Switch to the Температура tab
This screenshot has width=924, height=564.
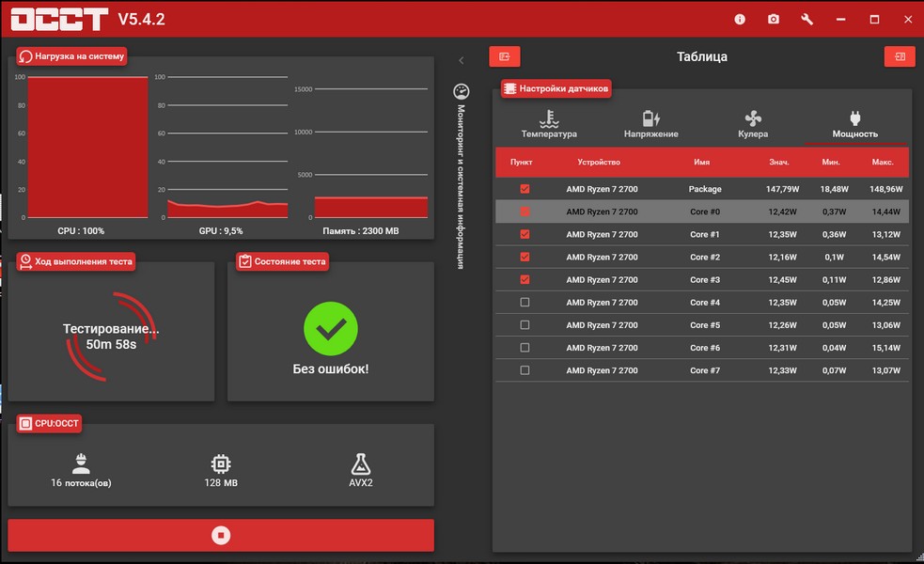pos(549,124)
